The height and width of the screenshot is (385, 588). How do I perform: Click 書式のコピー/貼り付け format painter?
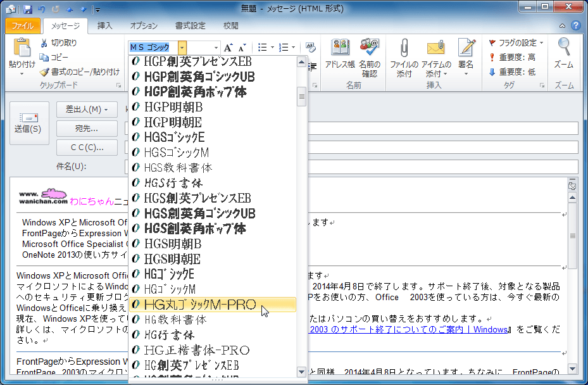click(80, 72)
